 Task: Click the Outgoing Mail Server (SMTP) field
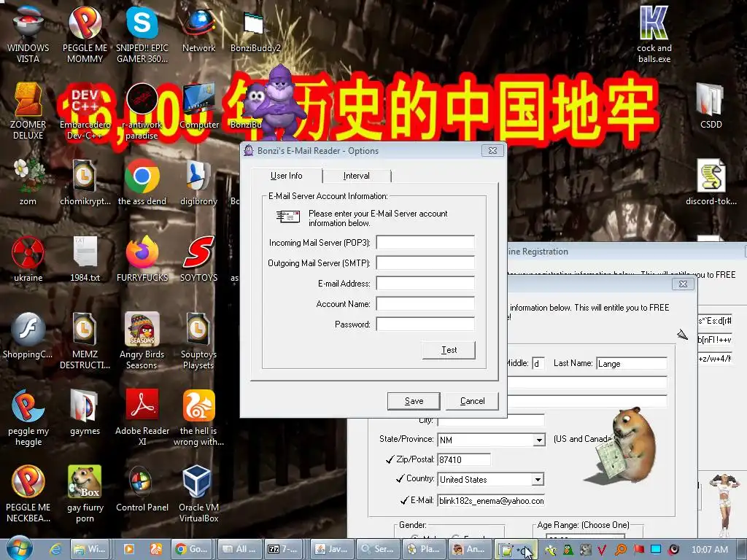pos(425,262)
